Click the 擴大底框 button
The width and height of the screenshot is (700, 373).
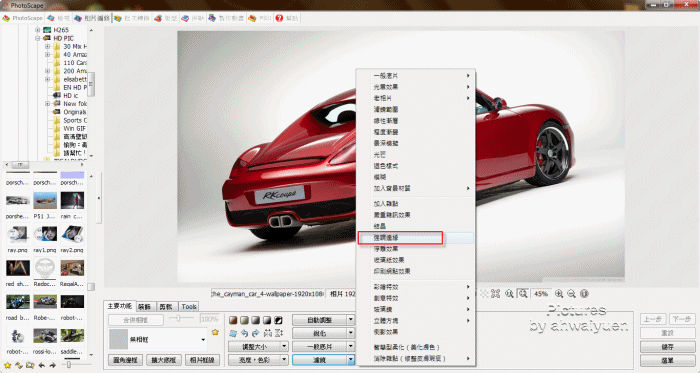click(x=163, y=360)
